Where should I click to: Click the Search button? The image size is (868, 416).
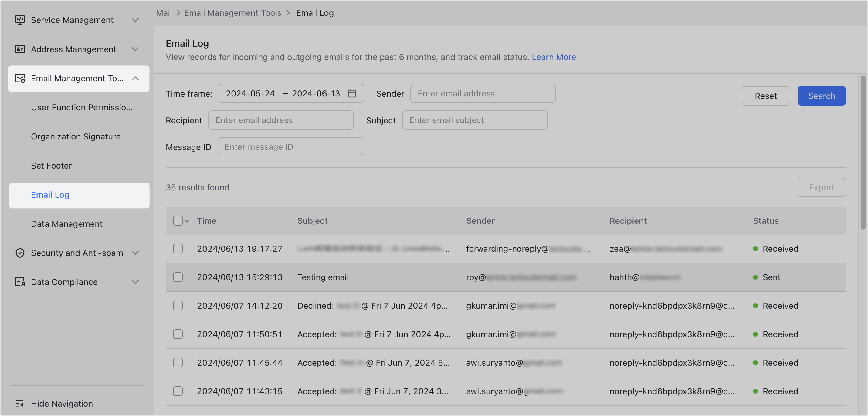click(x=822, y=96)
